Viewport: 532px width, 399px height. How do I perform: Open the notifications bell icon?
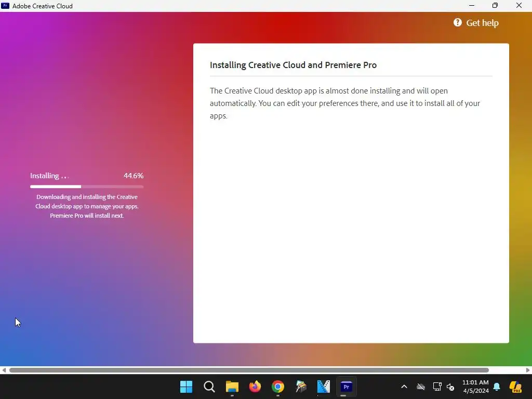point(497,387)
